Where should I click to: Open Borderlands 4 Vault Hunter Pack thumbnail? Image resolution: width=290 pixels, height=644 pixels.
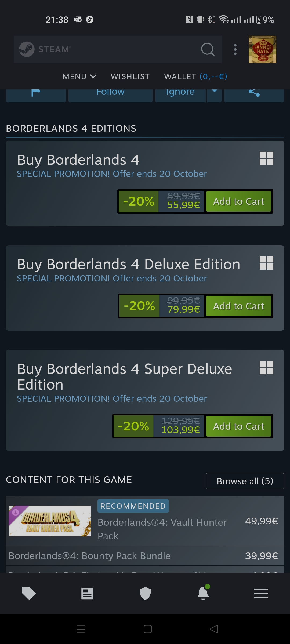click(x=50, y=521)
